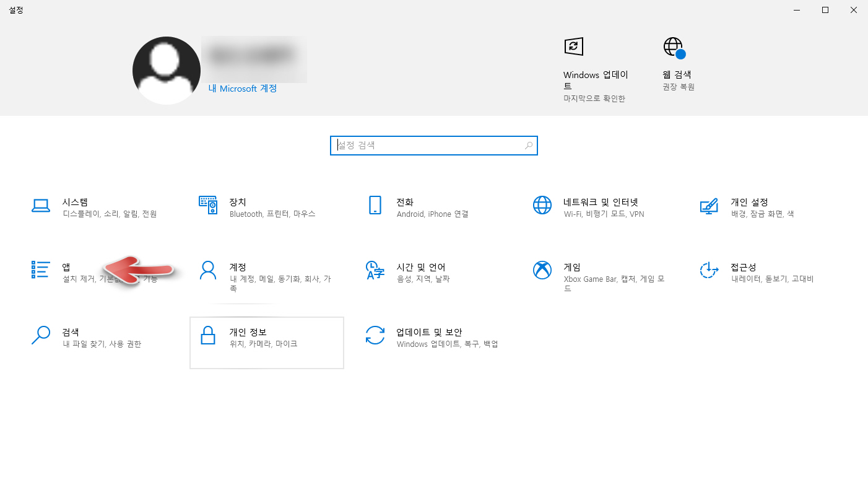Minimize the 설정 window
Screen dimensions: 868x477
click(x=797, y=10)
